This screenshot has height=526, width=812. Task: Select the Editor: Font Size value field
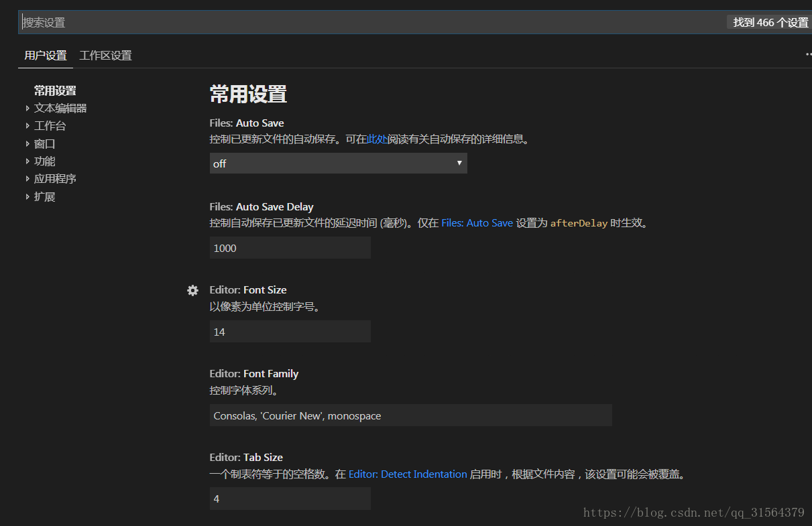[x=290, y=331]
